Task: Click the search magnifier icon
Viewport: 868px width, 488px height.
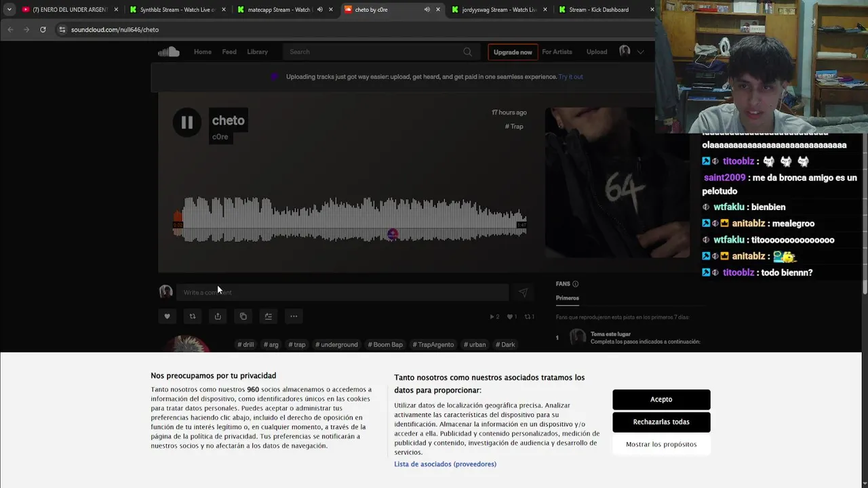Action: 467,52
